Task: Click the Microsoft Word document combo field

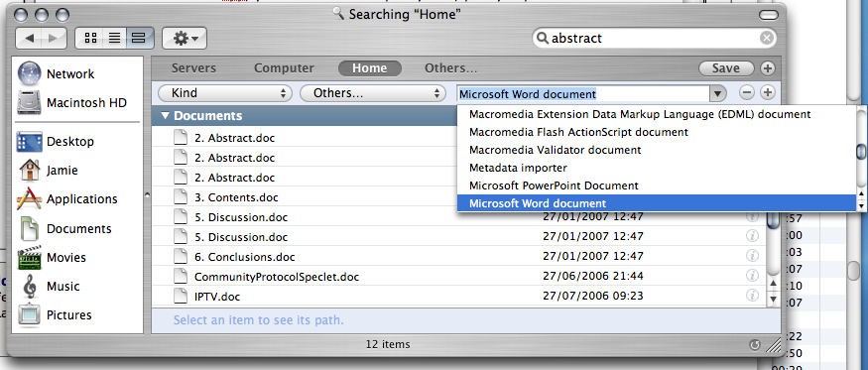Action: point(583,93)
